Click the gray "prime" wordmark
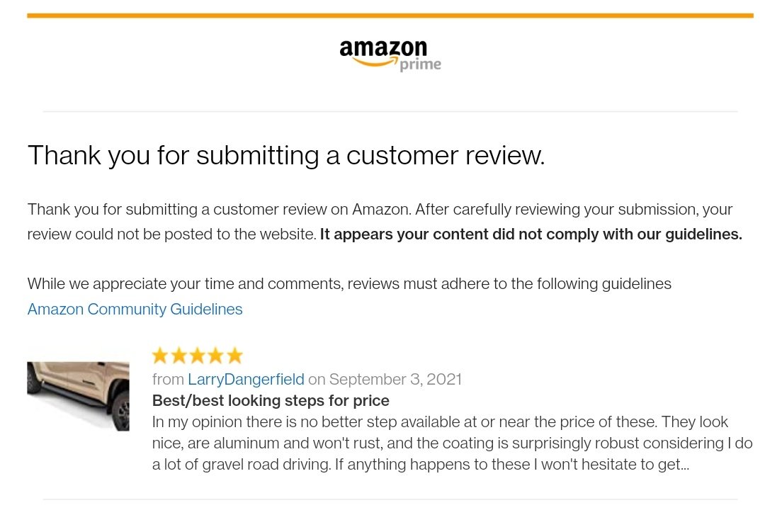765x532 pixels. [421, 65]
